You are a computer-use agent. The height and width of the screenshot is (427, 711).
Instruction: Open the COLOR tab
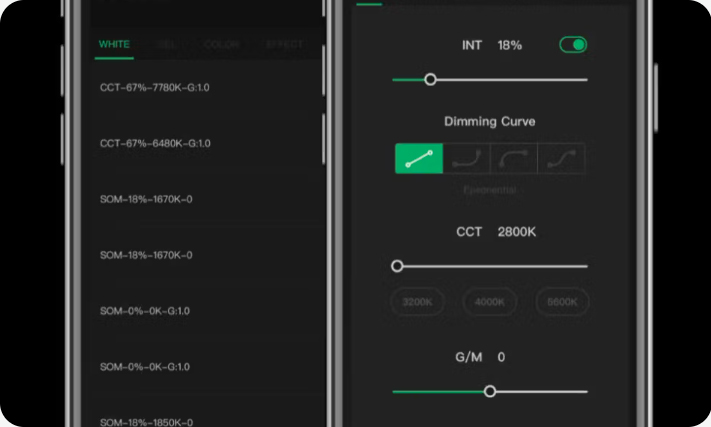tap(221, 45)
